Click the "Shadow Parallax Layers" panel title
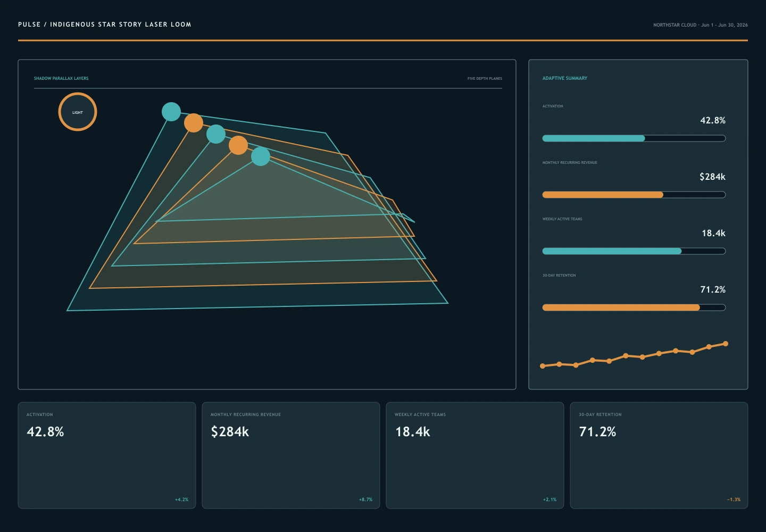The height and width of the screenshot is (532, 766). click(61, 78)
